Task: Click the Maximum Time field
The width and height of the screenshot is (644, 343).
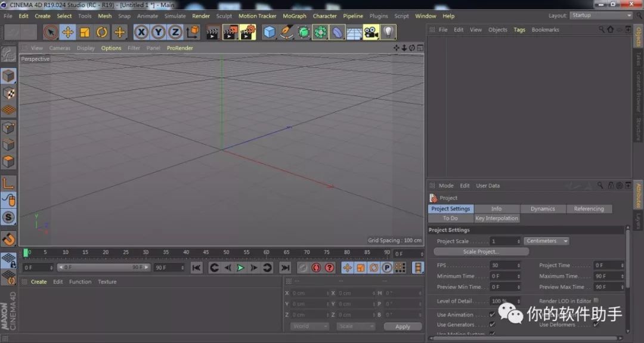Action: [x=609, y=276]
